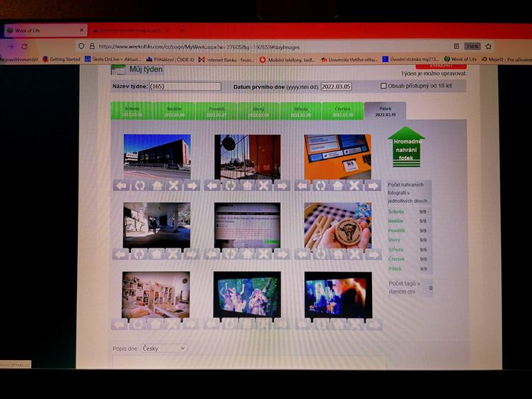Open the Getting Started bookmark
Screen dimensions: 532x399
pyautogui.click(x=62, y=59)
